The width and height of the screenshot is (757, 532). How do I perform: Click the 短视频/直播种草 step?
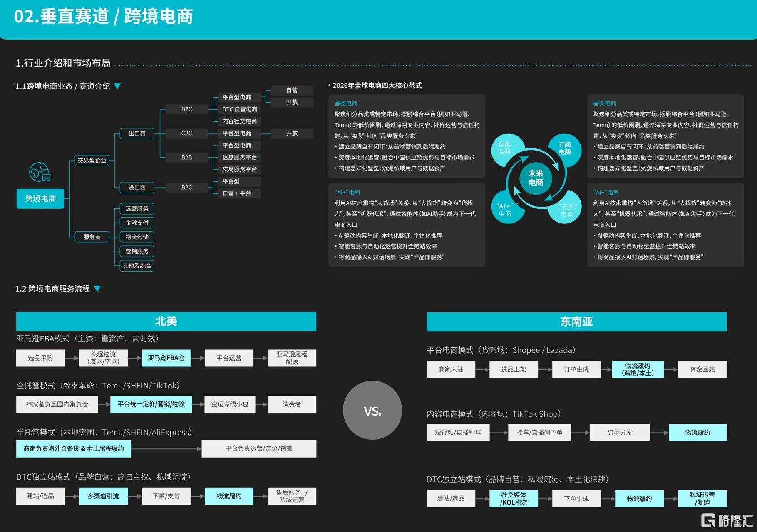(x=458, y=433)
